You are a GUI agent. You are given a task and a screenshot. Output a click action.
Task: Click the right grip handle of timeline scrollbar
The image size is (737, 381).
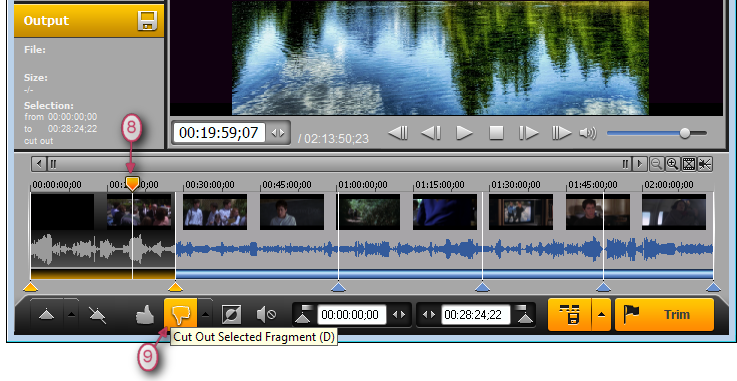click(626, 164)
